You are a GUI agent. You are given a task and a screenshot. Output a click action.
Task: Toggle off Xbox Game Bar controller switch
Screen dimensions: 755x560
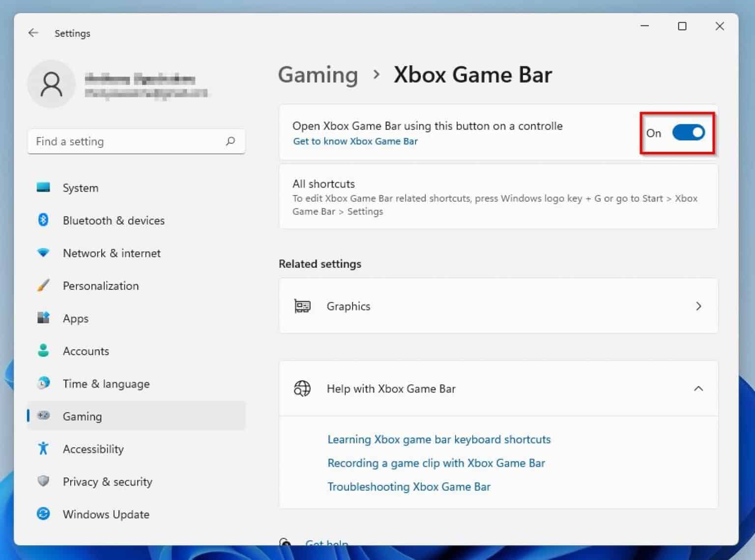pyautogui.click(x=688, y=133)
